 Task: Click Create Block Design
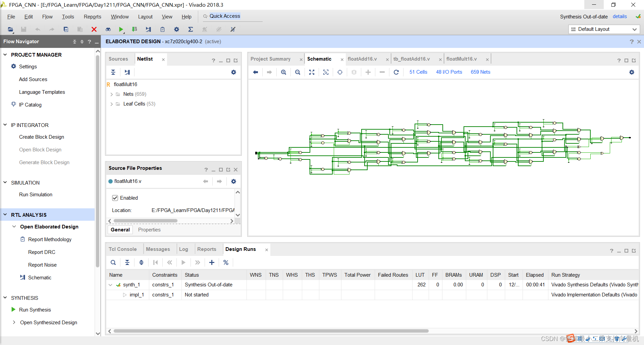click(x=42, y=137)
